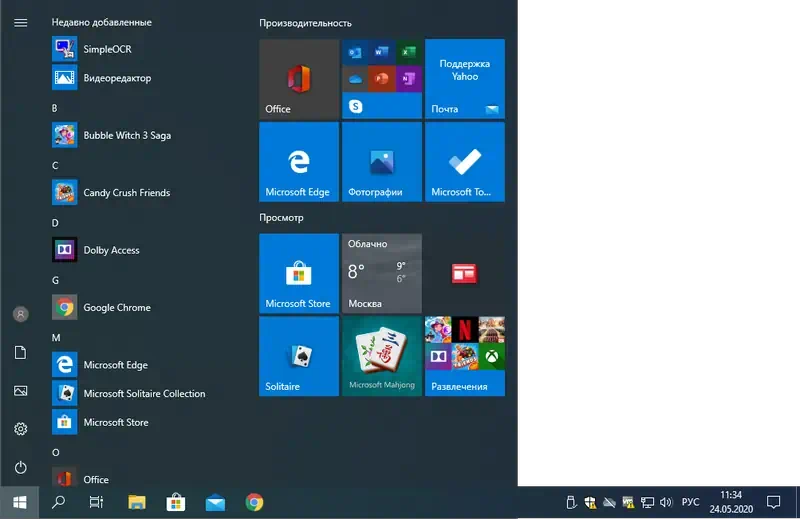Open Task View on the taskbar

click(x=96, y=502)
